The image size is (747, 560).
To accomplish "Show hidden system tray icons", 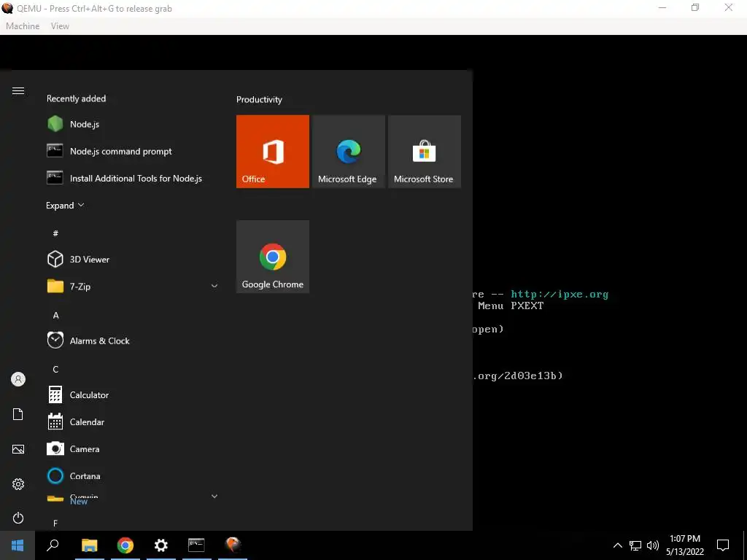I will [x=617, y=545].
